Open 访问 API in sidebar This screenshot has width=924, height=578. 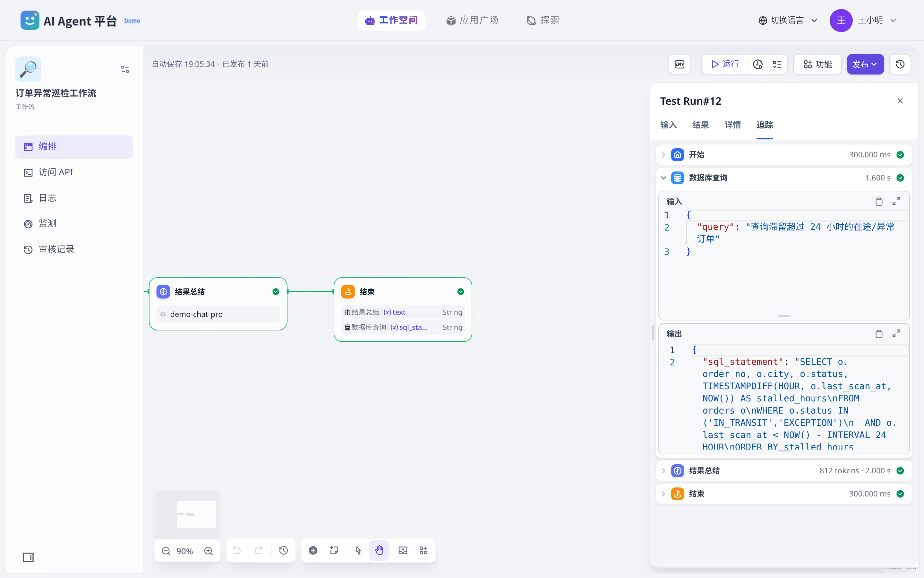pyautogui.click(x=74, y=172)
